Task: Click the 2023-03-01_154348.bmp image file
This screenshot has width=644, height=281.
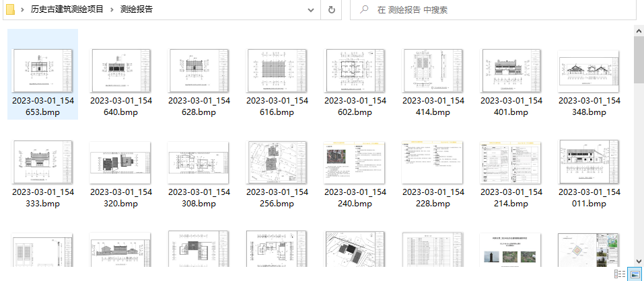Action: coord(589,74)
